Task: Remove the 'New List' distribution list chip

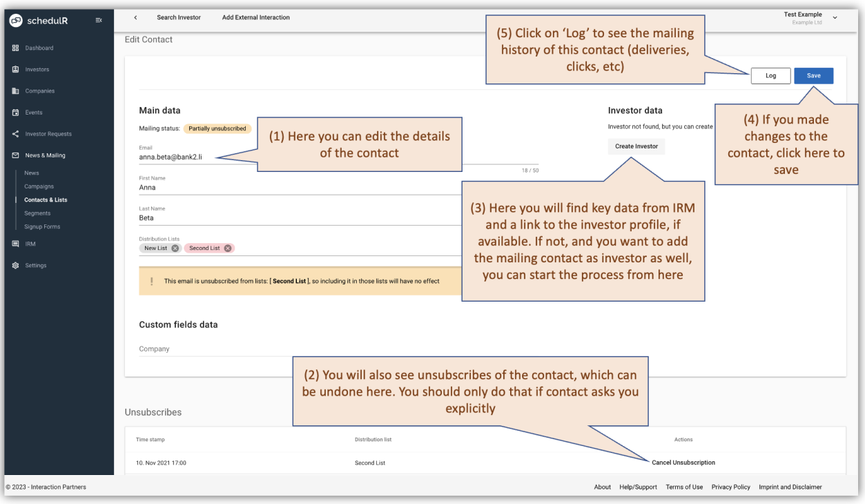Action: click(x=175, y=247)
